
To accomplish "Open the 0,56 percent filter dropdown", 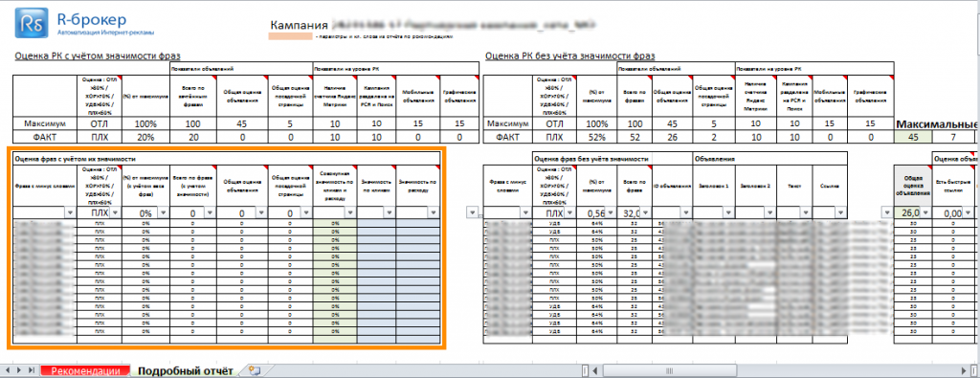I will [x=611, y=213].
